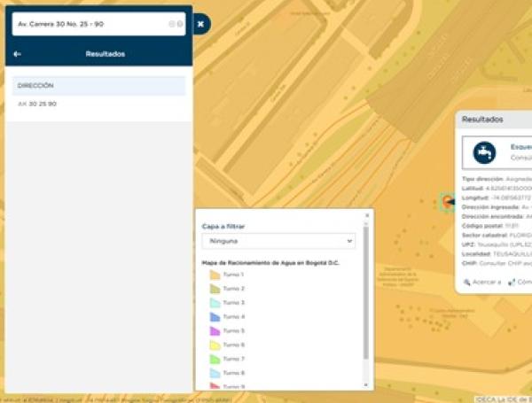Select the AK 30 25 90 result
Screen dimensions: 532x403
pos(37,104)
